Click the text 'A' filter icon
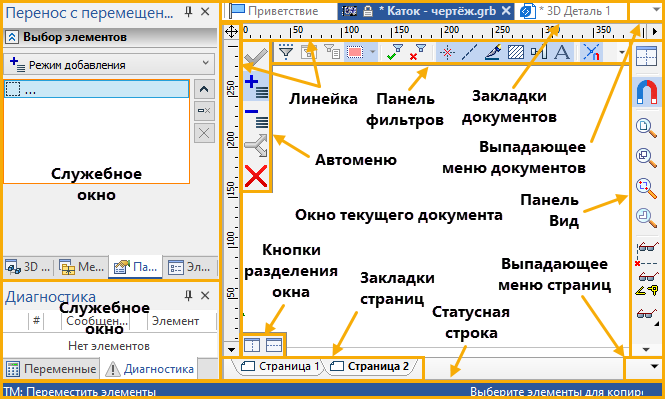 click(562, 52)
